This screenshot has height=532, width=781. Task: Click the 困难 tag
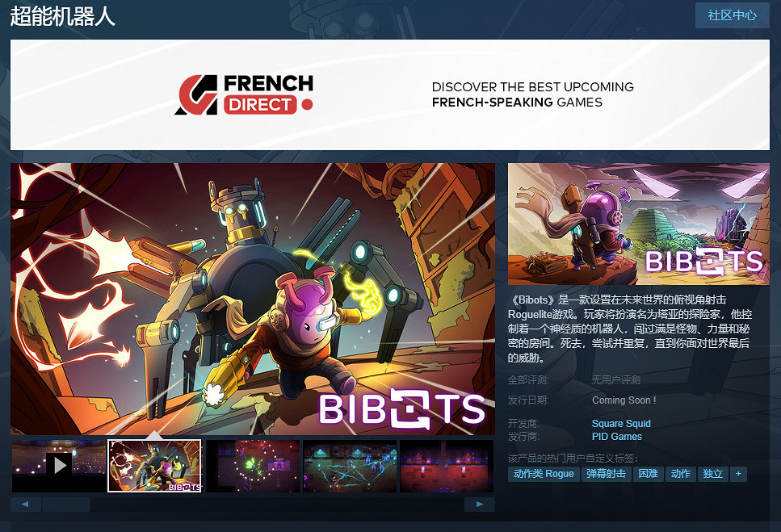pyautogui.click(x=649, y=474)
